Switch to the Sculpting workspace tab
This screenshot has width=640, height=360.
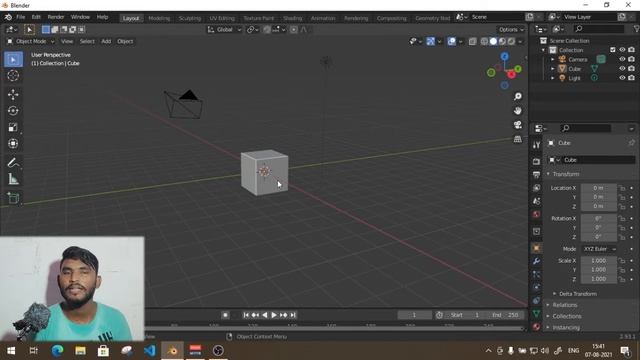189,18
